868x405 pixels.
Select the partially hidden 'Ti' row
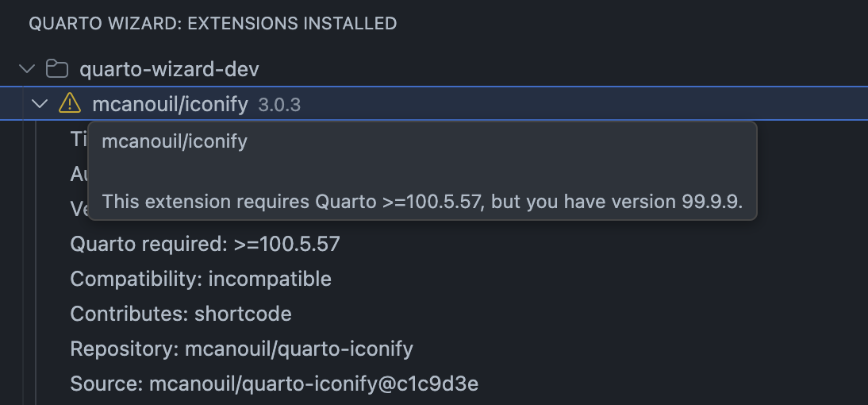coord(79,139)
